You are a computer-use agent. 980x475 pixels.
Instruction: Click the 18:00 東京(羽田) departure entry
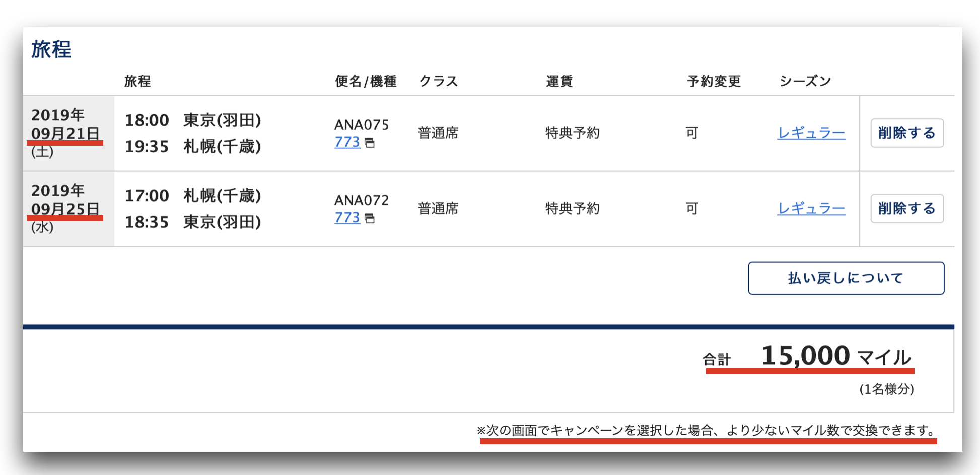[x=193, y=120]
